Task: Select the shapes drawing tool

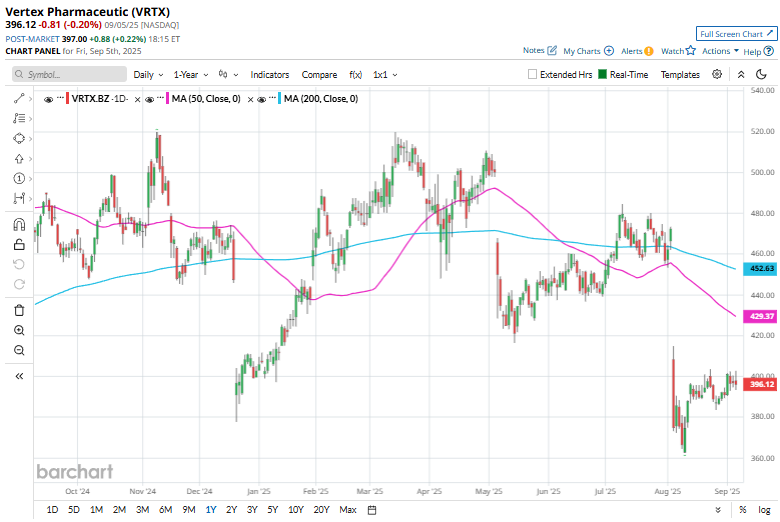Action: click(x=19, y=138)
